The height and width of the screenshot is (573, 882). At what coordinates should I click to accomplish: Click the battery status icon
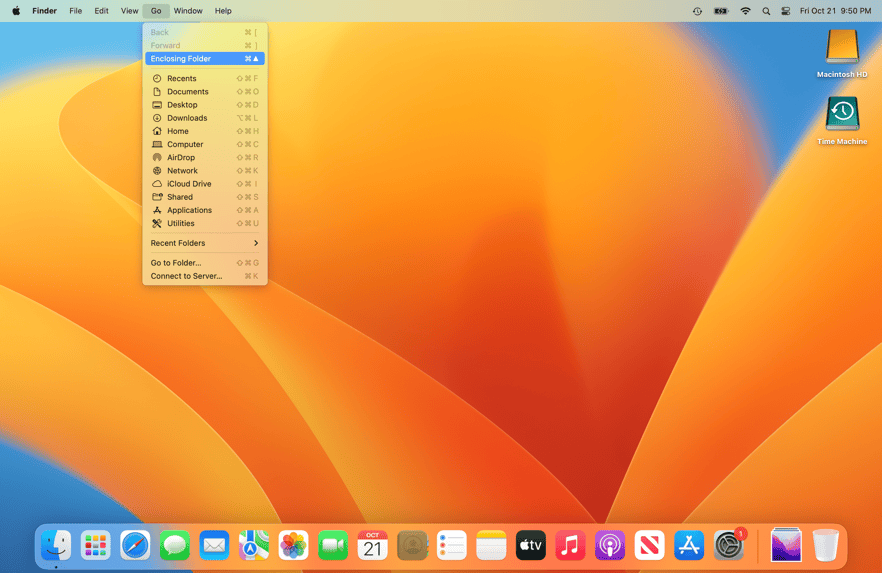pyautogui.click(x=721, y=11)
